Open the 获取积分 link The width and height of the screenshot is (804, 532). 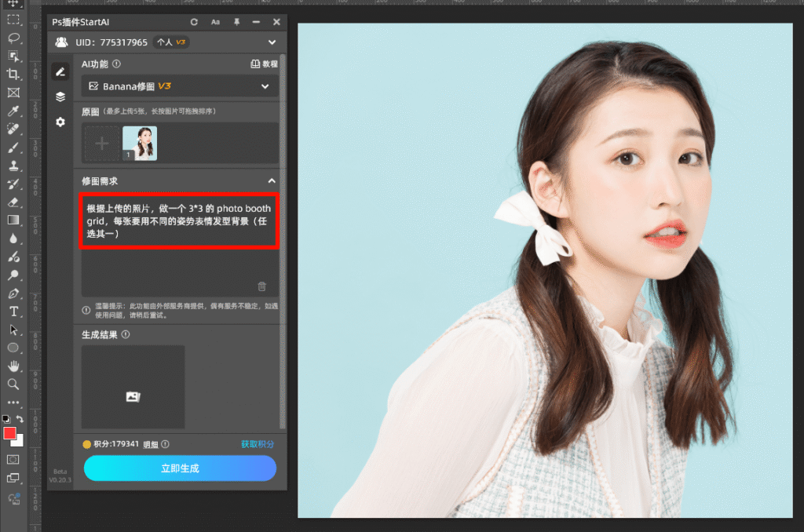(x=259, y=443)
